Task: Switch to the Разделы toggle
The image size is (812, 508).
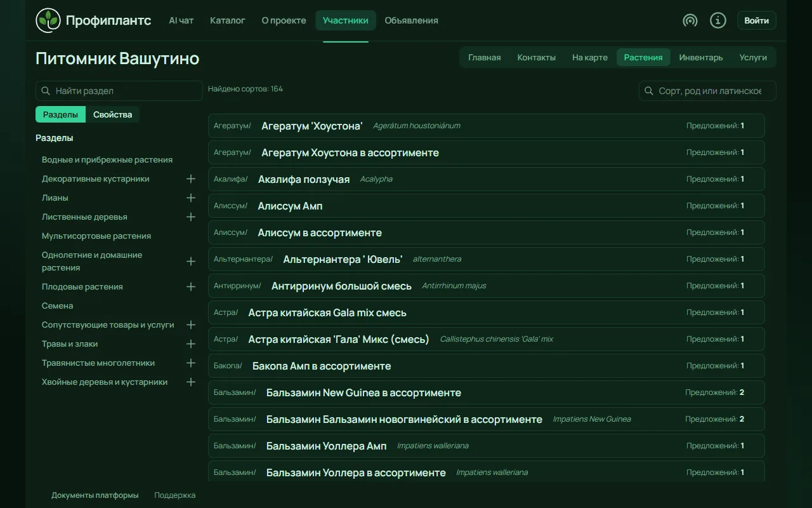Action: (x=60, y=114)
